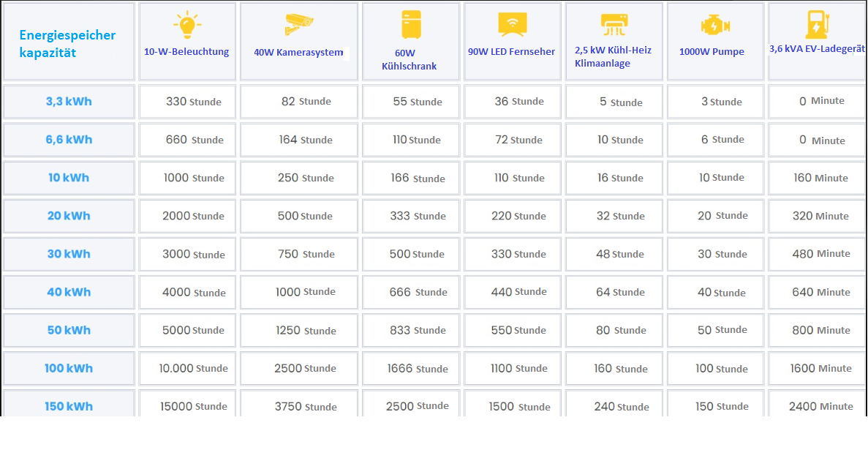868x450 pixels.
Task: Click the security camera icon
Action: 300,26
